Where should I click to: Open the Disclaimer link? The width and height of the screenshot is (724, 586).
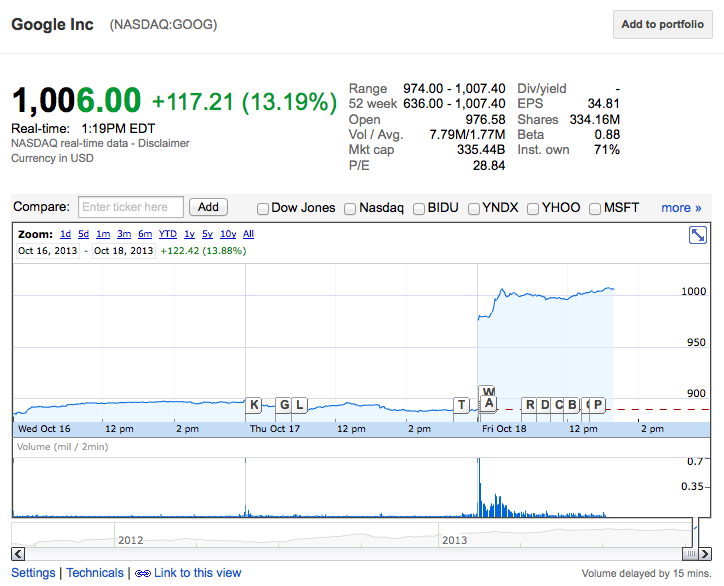(x=164, y=143)
